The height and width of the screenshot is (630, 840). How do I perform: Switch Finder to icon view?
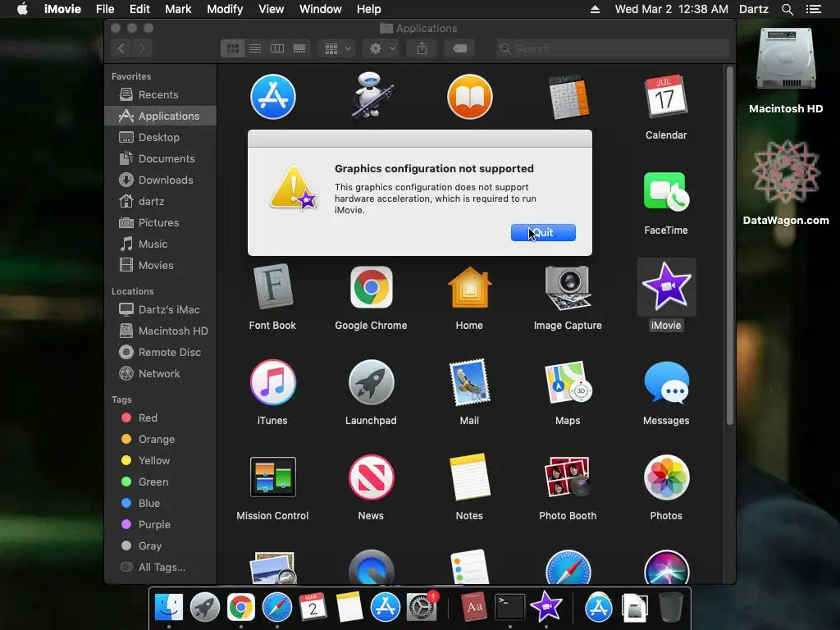[232, 48]
